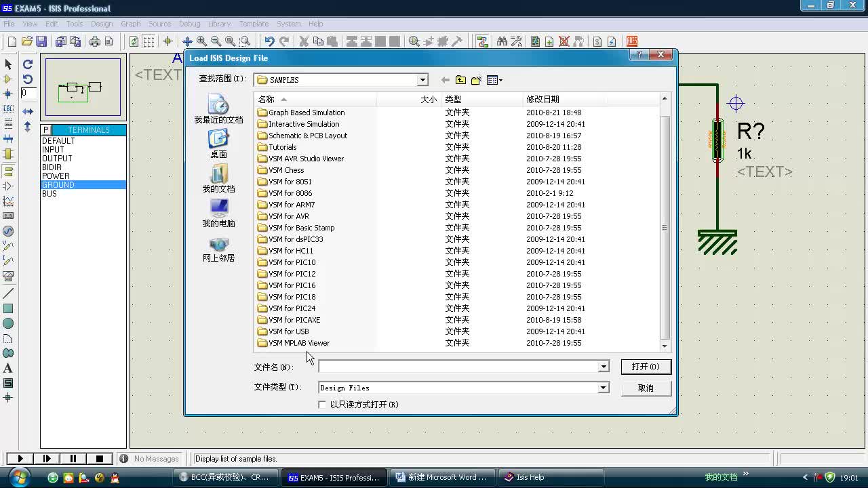Click the Stop simulation button
The image size is (868, 488).
[x=100, y=459]
